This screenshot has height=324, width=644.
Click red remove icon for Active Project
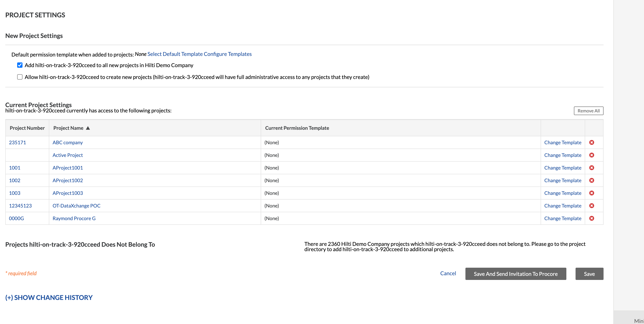pyautogui.click(x=591, y=155)
